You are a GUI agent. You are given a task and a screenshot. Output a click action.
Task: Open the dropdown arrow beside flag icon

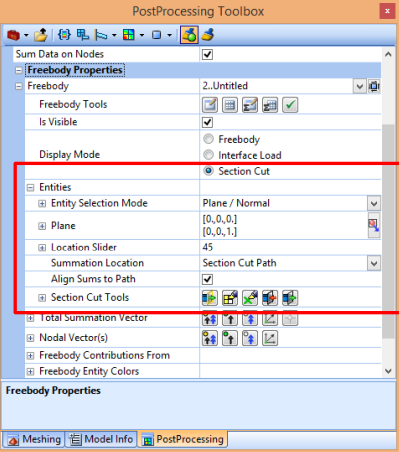(x=114, y=35)
